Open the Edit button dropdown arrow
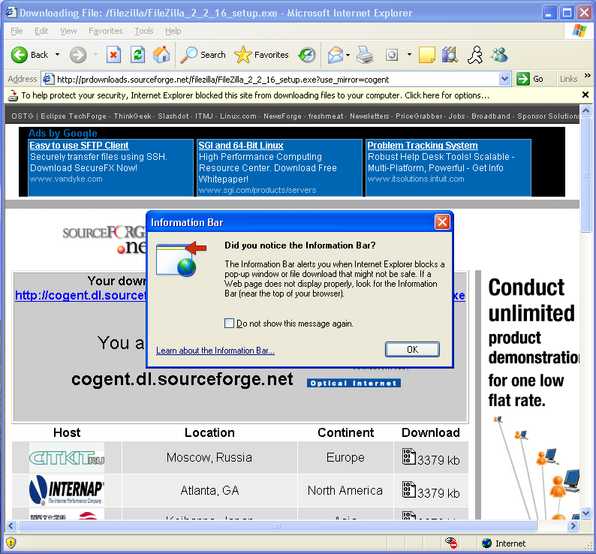 pyautogui.click(x=409, y=55)
